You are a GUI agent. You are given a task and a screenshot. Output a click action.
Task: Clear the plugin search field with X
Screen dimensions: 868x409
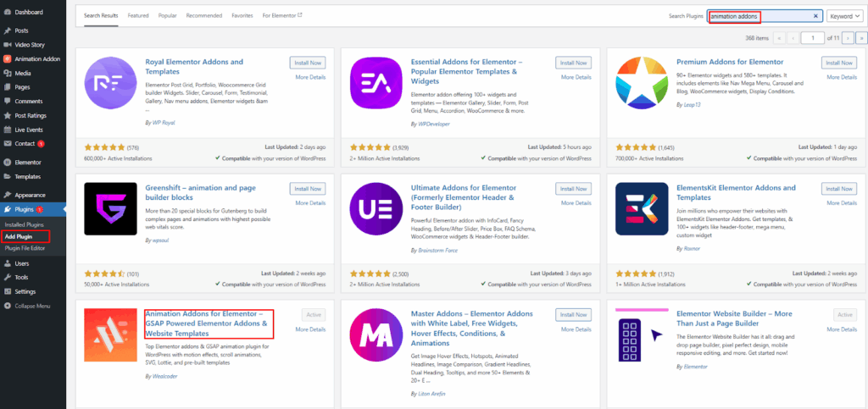click(816, 16)
